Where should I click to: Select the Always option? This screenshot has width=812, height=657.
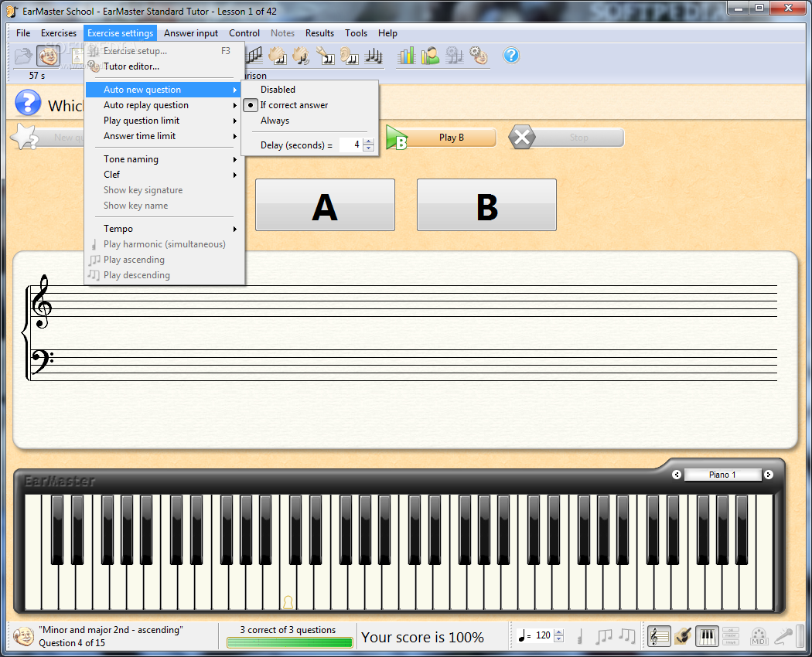[275, 121]
